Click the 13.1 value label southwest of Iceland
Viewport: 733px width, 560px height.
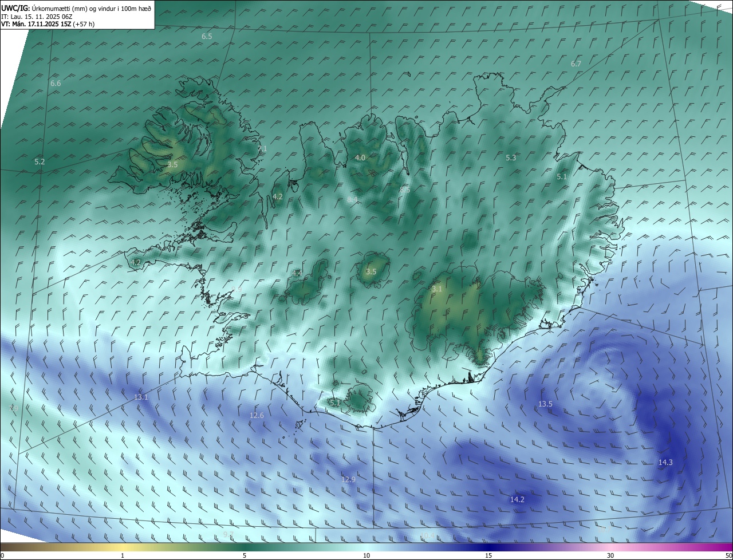(x=141, y=397)
